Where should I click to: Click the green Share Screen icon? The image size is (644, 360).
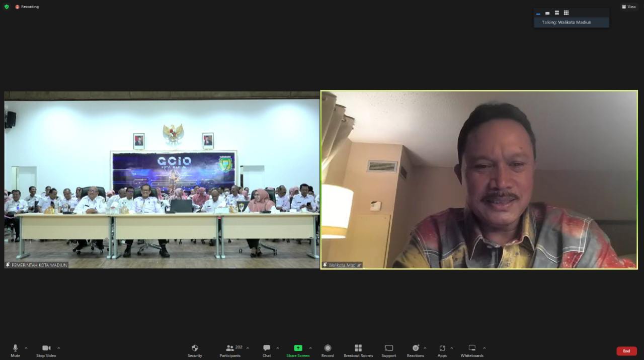point(298,348)
